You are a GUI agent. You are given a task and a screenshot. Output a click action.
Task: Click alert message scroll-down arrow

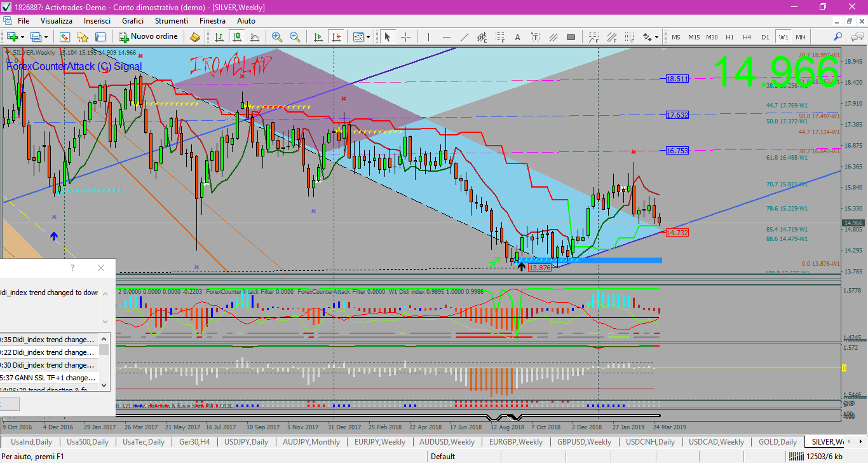tap(105, 321)
